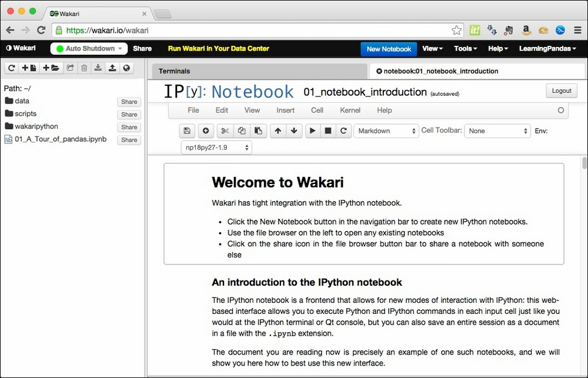588x378 pixels.
Task: Click the Logout button
Action: pyautogui.click(x=562, y=91)
